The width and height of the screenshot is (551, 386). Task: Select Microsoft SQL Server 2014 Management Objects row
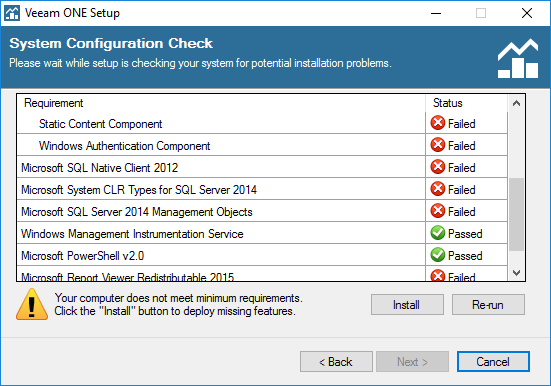[x=262, y=211]
